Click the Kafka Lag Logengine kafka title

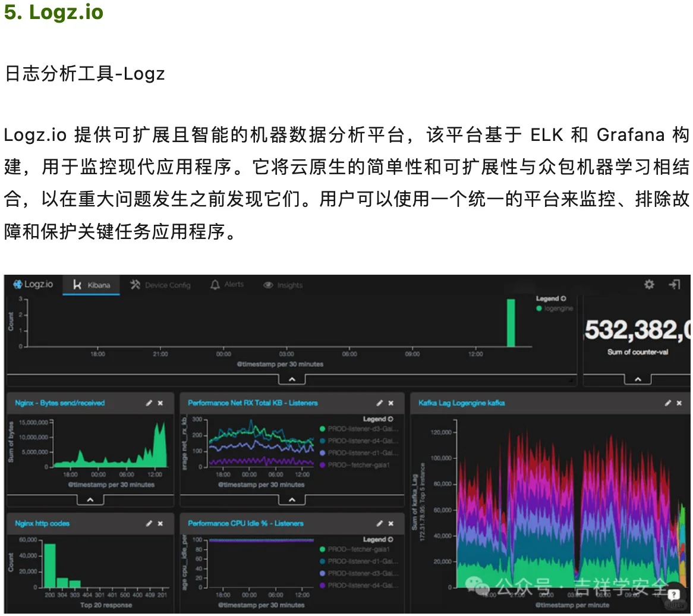pos(461,403)
